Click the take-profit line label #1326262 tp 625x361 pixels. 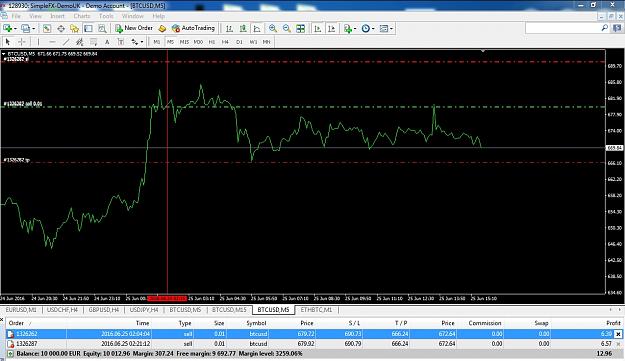click(17, 160)
